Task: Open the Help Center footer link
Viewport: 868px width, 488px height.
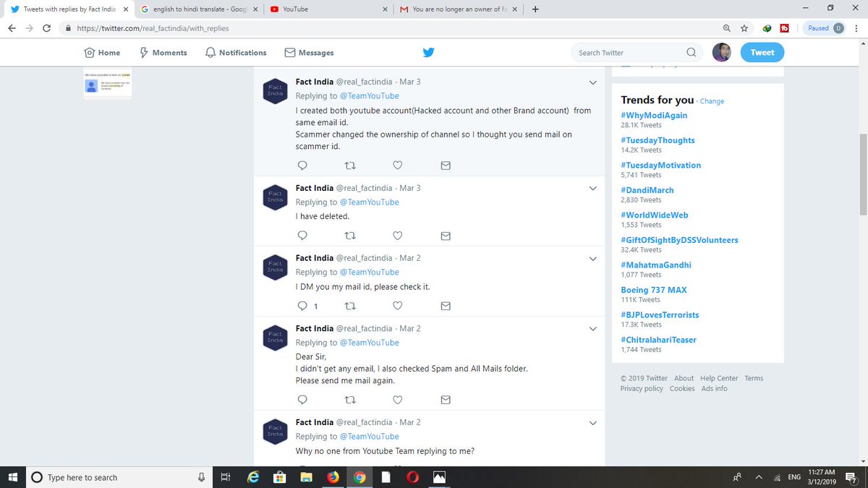Action: [719, 378]
